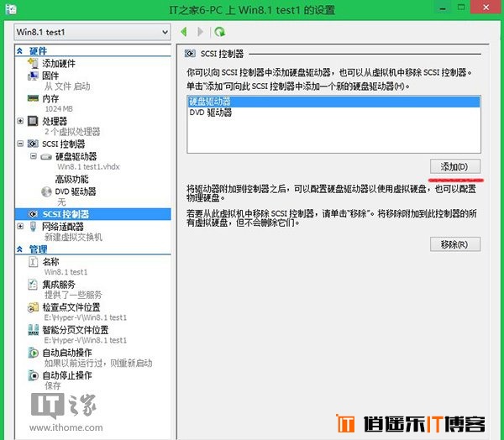Viewport: 504px width, 440px height.
Task: Collapse the 硬件 section header
Action: (19, 50)
